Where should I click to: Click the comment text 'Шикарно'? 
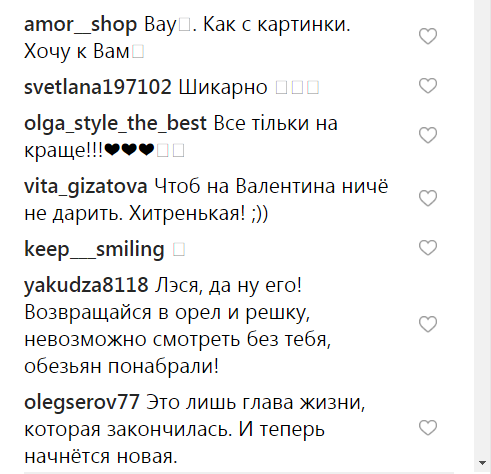point(223,87)
